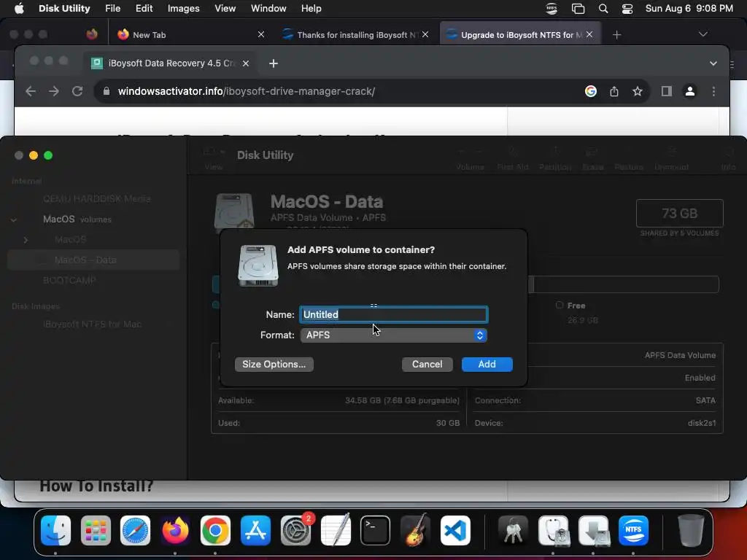Share this page from Chrome toolbar
This screenshot has width=747, height=560.
coord(614,91)
